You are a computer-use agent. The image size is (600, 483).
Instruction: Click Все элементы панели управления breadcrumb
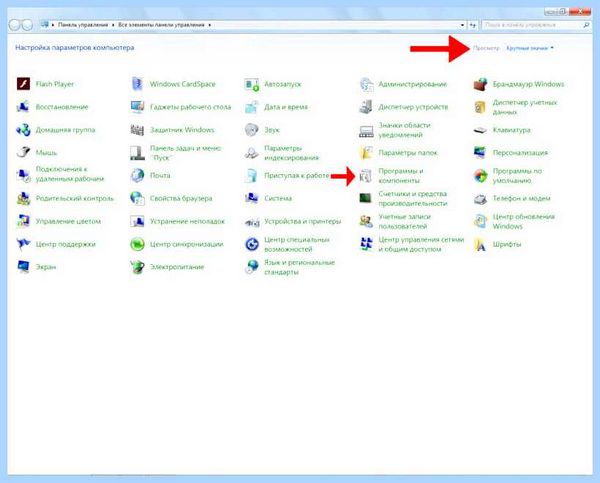pyautogui.click(x=161, y=25)
